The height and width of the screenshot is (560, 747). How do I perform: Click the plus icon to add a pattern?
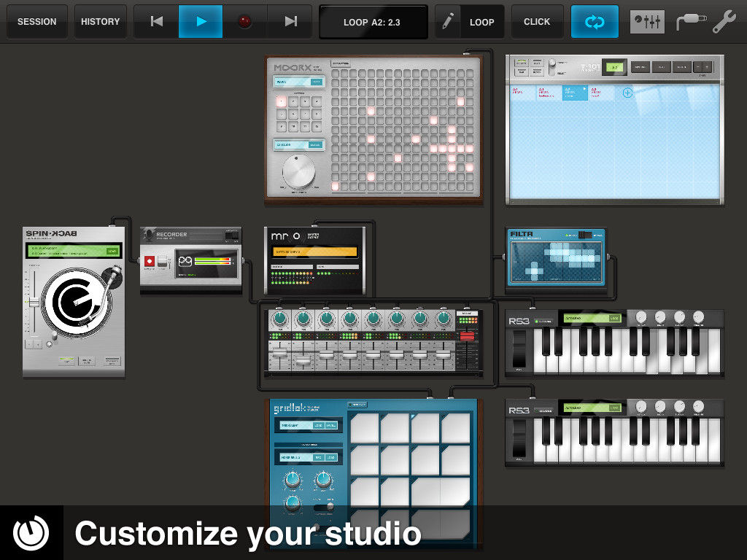[627, 93]
